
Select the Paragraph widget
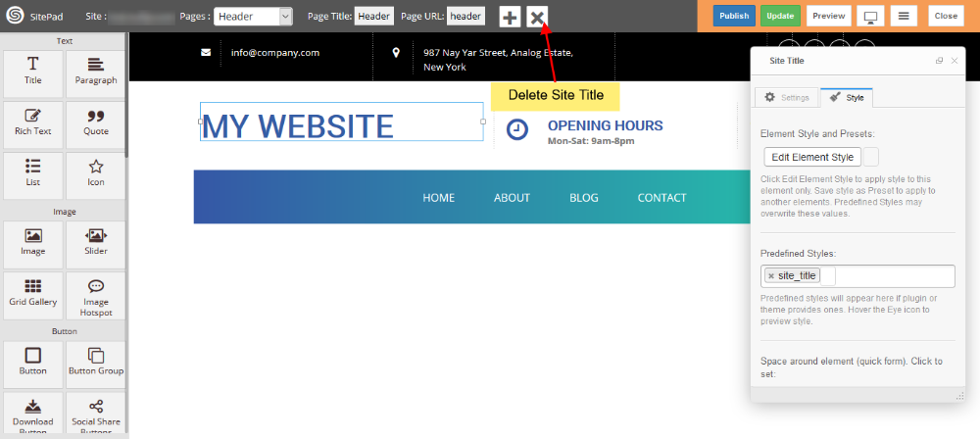point(95,72)
